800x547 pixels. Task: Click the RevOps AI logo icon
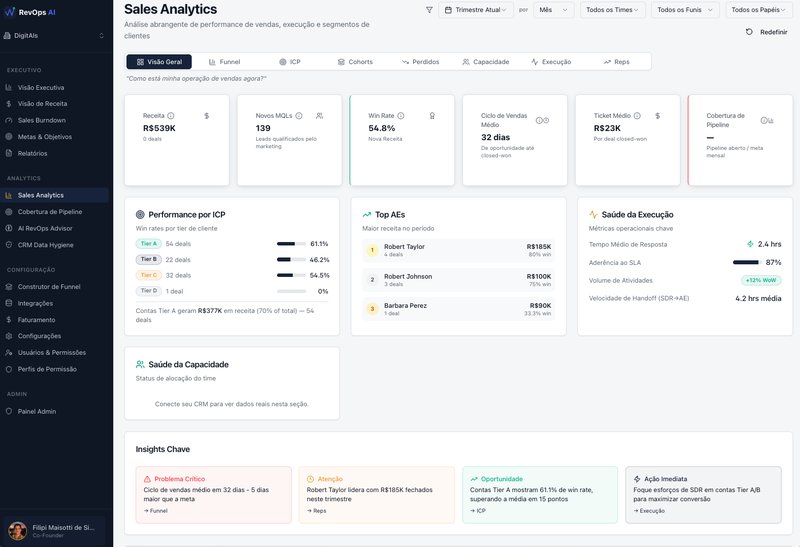(10, 12)
